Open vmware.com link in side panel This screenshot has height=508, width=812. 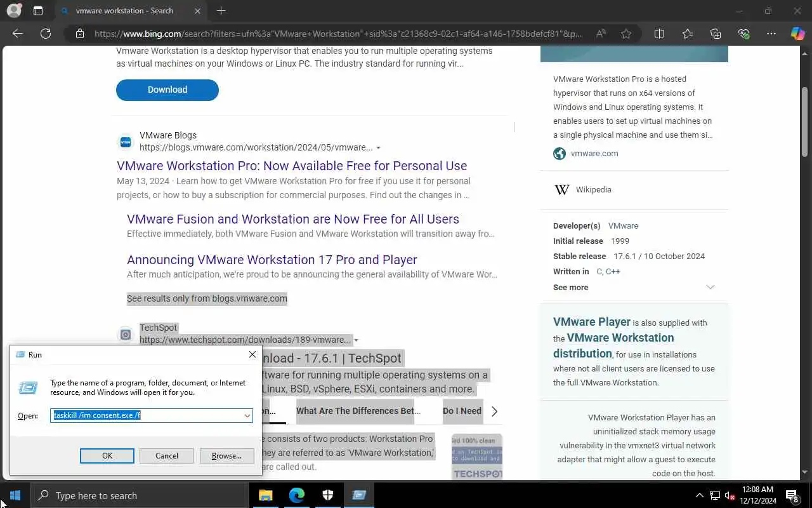594,154
